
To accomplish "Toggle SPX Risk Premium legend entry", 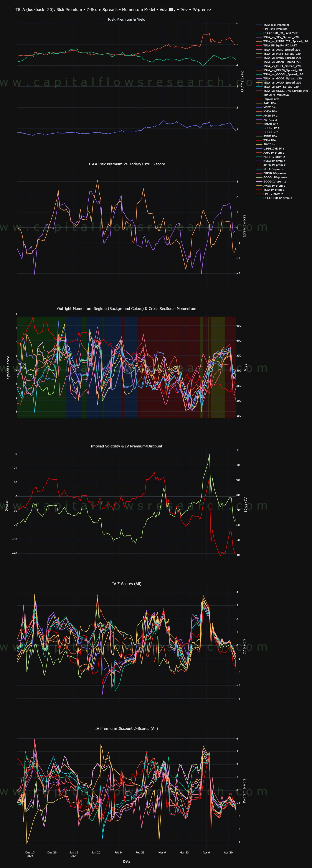I will [x=272, y=29].
